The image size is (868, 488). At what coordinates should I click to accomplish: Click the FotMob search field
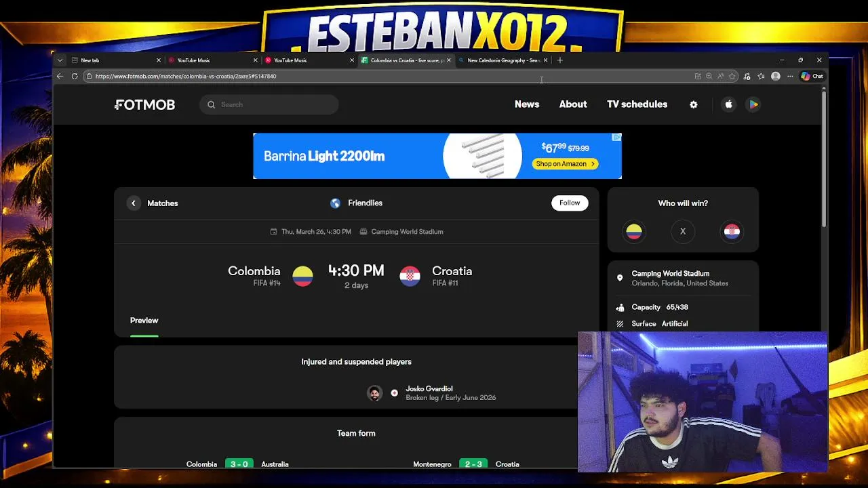[269, 104]
